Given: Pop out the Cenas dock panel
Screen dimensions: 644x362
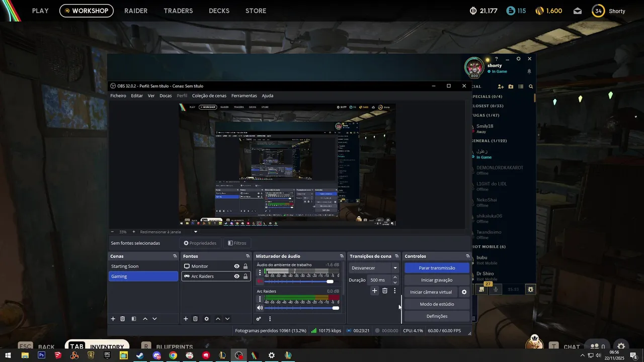Looking at the screenshot, I should 175,256.
